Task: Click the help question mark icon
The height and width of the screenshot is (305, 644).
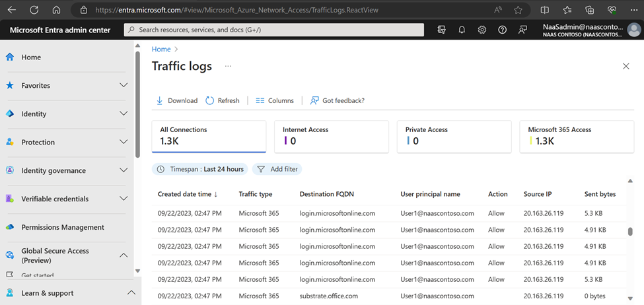Action: (502, 30)
